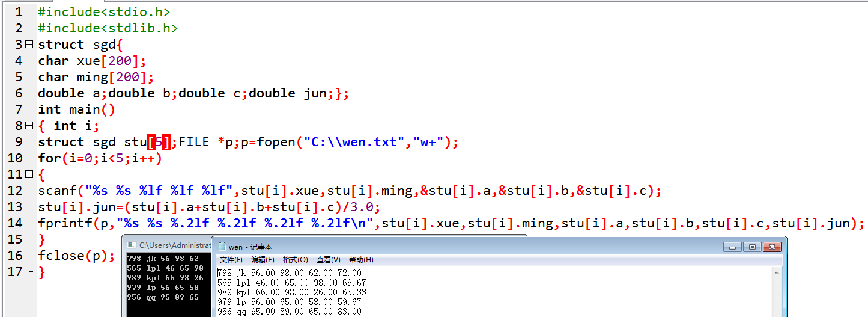This screenshot has width=868, height=317.
Task: Click the highlighted '[5]' brackets on line 9
Action: click(x=159, y=142)
